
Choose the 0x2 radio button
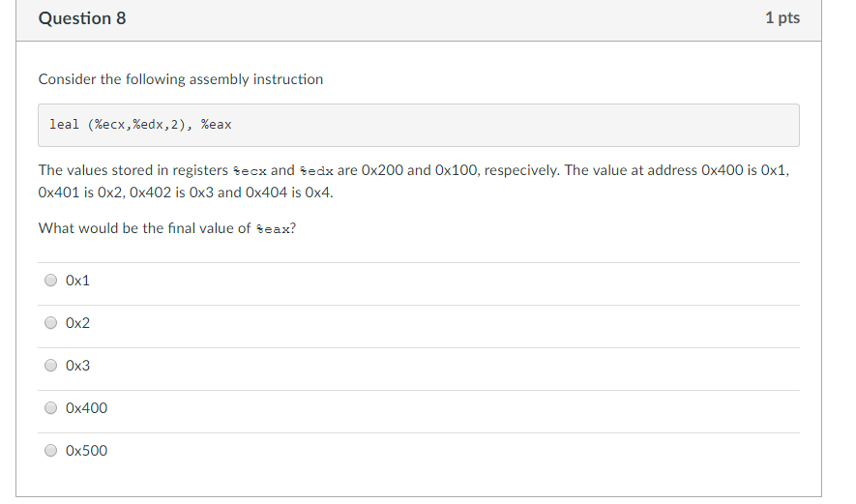point(51,323)
